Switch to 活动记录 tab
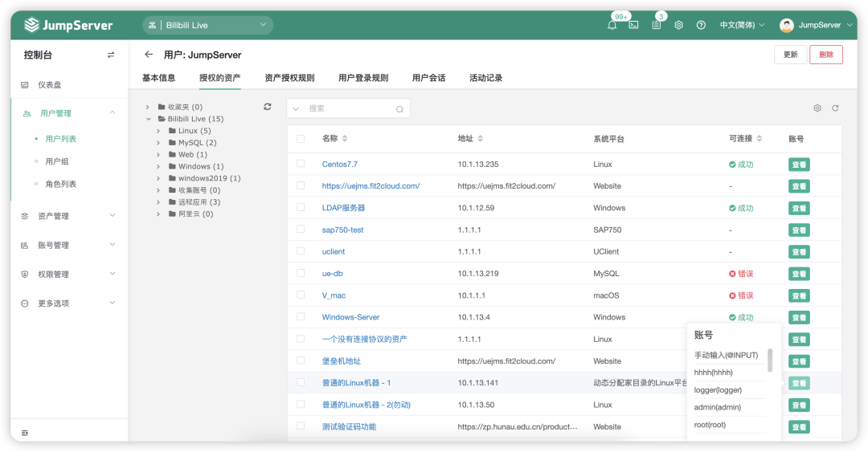The height and width of the screenshot is (452, 868). 486,78
